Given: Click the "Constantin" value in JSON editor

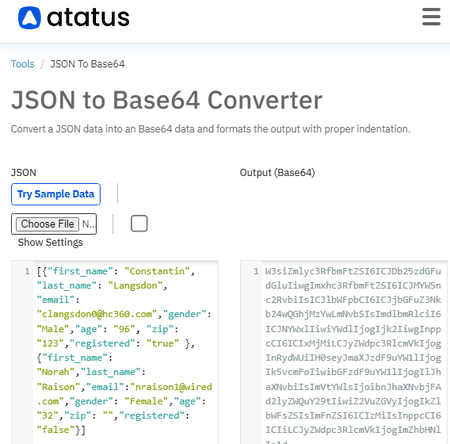Looking at the screenshot, I should (x=157, y=271).
